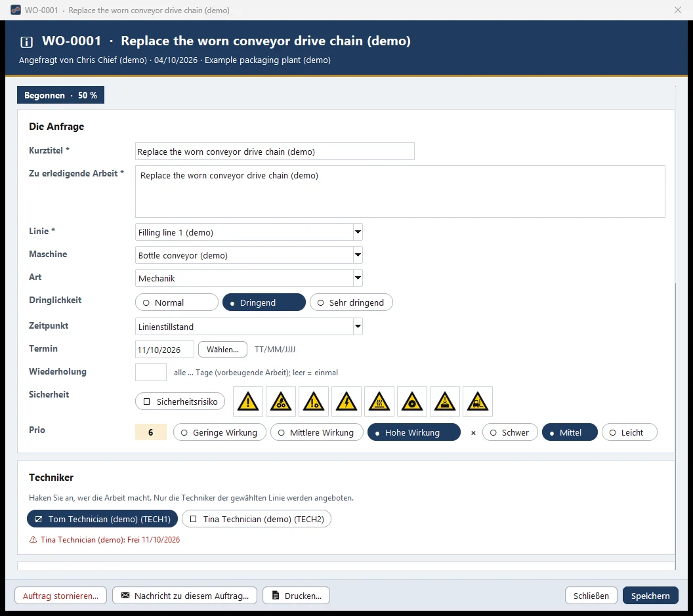Select the general warning exclamation hazard icon
The image size is (693, 616).
tap(248, 401)
